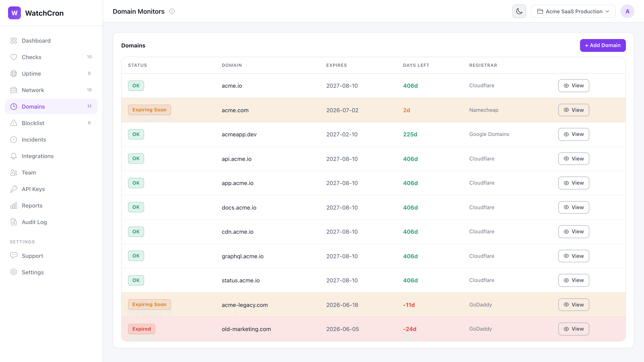This screenshot has height=362, width=644.
Task: Click the Domains clock icon
Action: (13, 107)
